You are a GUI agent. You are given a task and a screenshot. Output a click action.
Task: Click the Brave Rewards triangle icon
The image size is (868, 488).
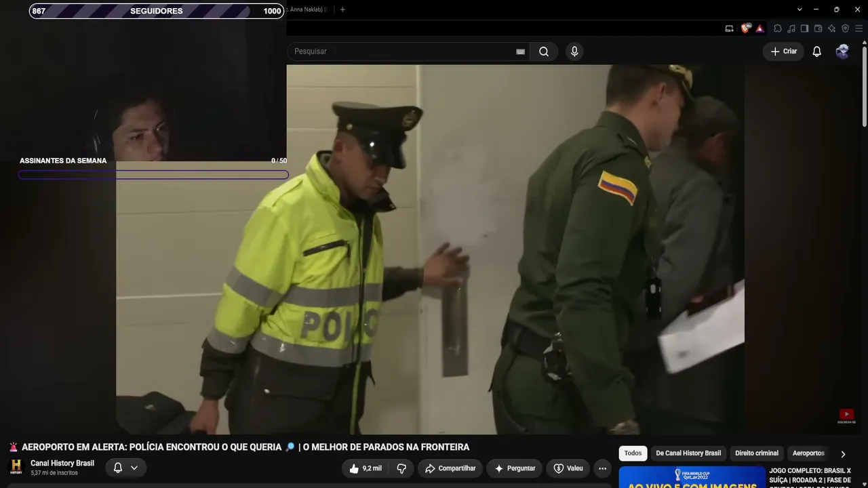pyautogui.click(x=759, y=28)
